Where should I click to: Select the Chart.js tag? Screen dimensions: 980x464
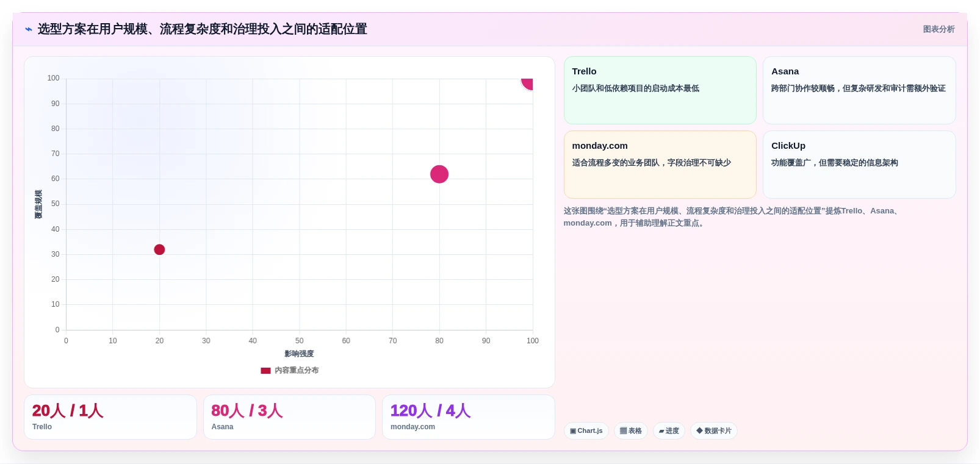[x=586, y=431]
